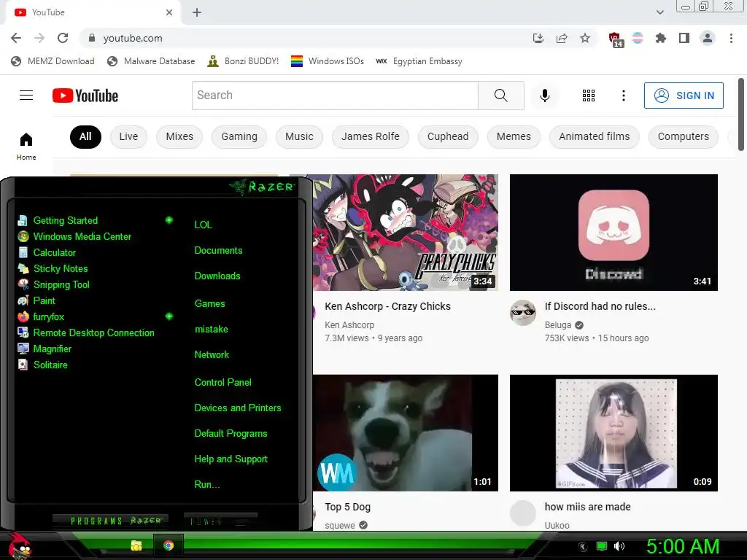Bookmark this page with the star icon
The width and height of the screenshot is (747, 560).
click(x=585, y=38)
